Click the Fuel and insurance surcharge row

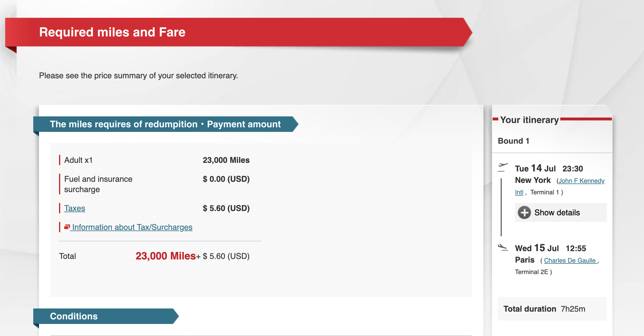pos(98,184)
